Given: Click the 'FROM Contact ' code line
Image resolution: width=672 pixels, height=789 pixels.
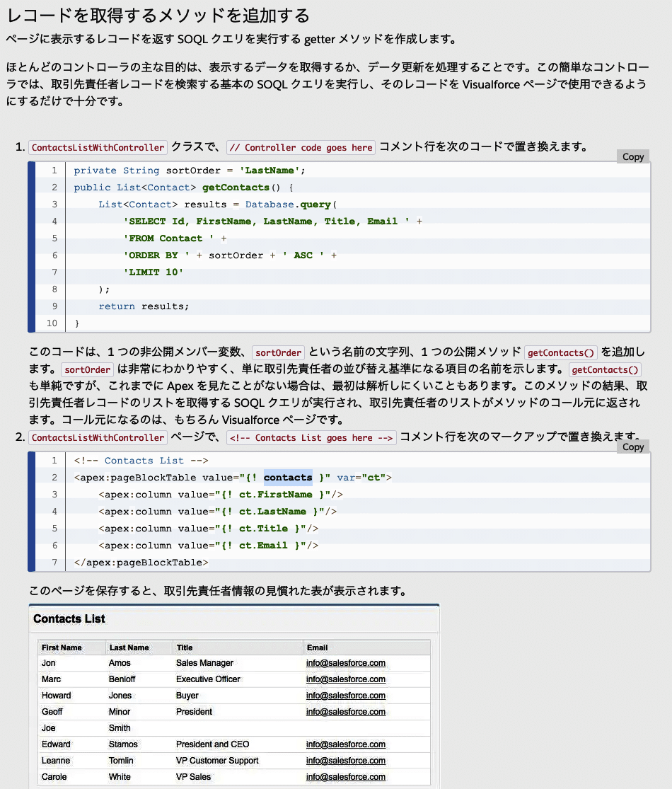Looking at the screenshot, I should click(x=175, y=238).
